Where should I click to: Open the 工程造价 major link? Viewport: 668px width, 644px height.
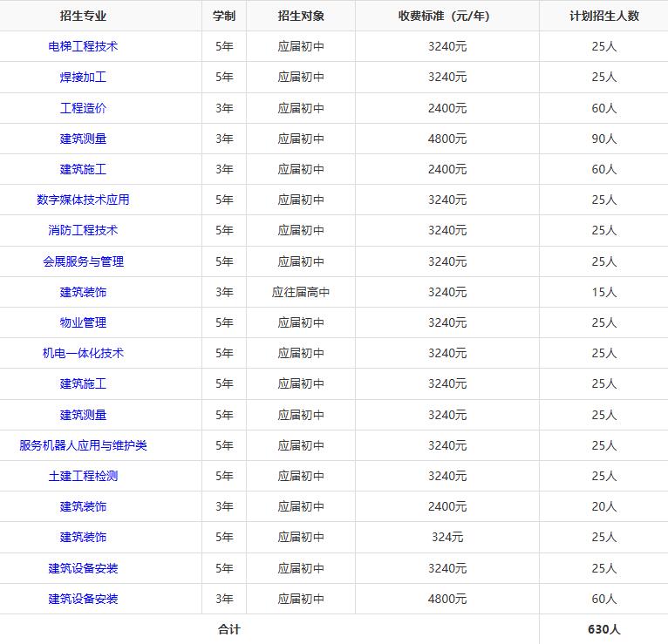[83, 108]
